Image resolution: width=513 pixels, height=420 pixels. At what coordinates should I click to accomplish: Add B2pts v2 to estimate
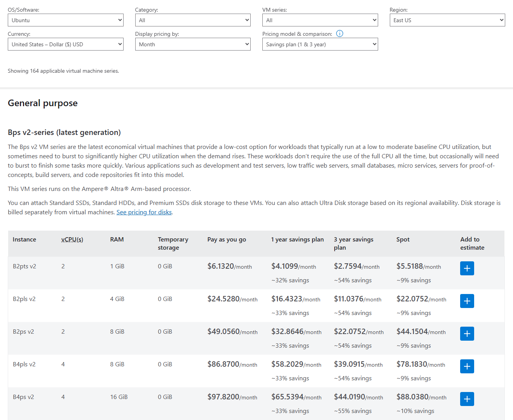coord(467,268)
